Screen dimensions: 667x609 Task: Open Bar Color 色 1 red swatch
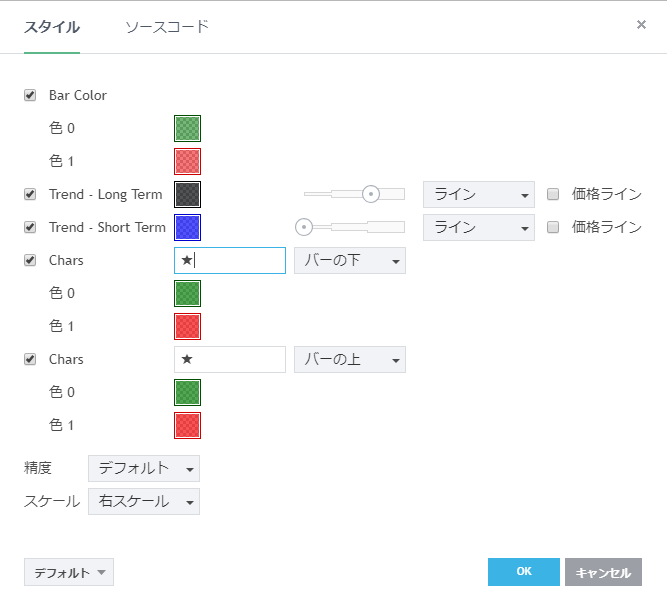tap(187, 161)
